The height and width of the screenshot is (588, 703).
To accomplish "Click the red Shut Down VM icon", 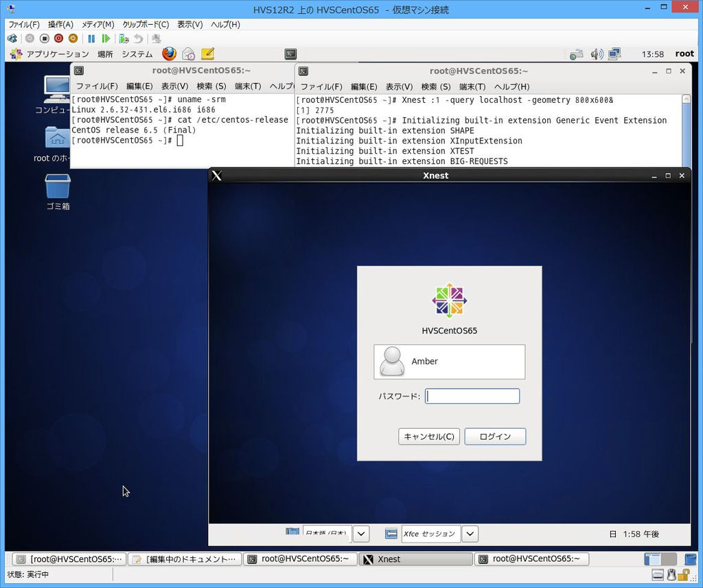I will (59, 38).
